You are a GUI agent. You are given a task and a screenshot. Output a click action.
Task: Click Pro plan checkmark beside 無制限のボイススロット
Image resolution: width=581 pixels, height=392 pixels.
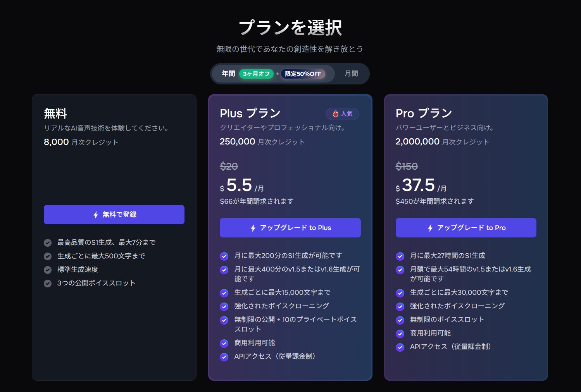pos(400,320)
